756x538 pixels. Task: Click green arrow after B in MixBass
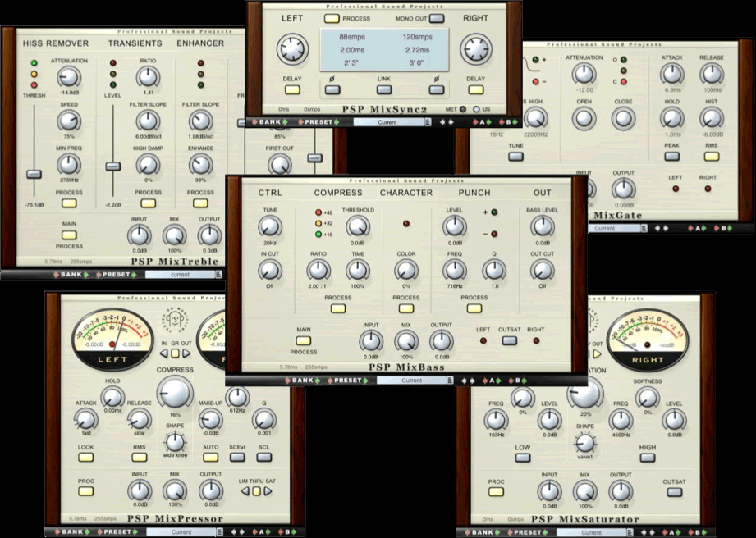click(x=524, y=381)
